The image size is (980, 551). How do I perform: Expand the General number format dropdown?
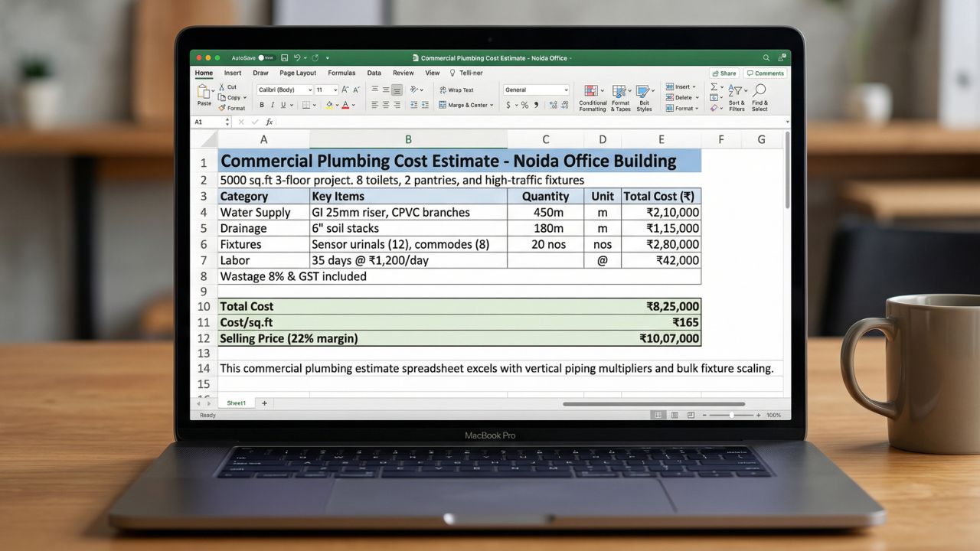pos(566,90)
